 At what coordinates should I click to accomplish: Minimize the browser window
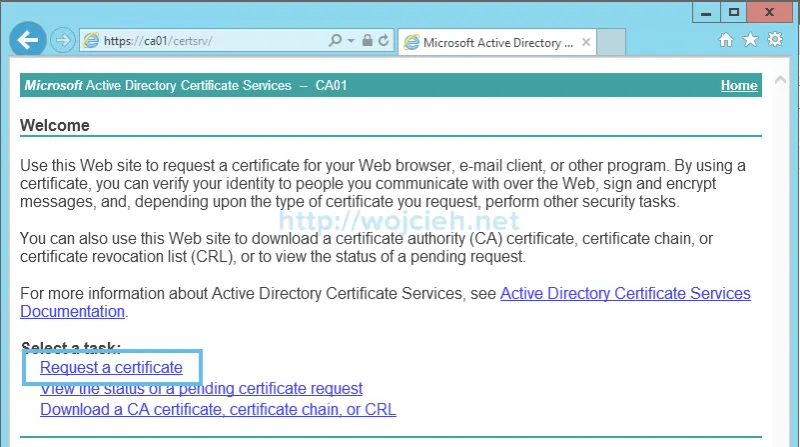(x=706, y=13)
